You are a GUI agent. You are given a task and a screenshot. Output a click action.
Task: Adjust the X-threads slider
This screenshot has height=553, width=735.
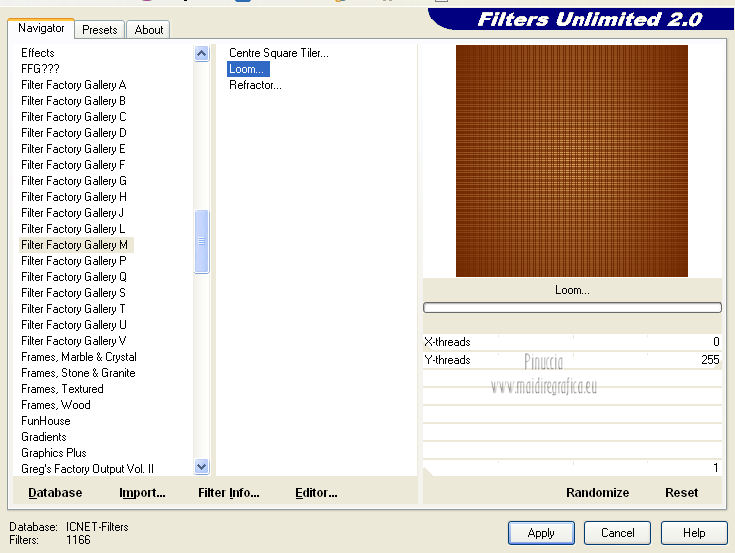click(572, 342)
